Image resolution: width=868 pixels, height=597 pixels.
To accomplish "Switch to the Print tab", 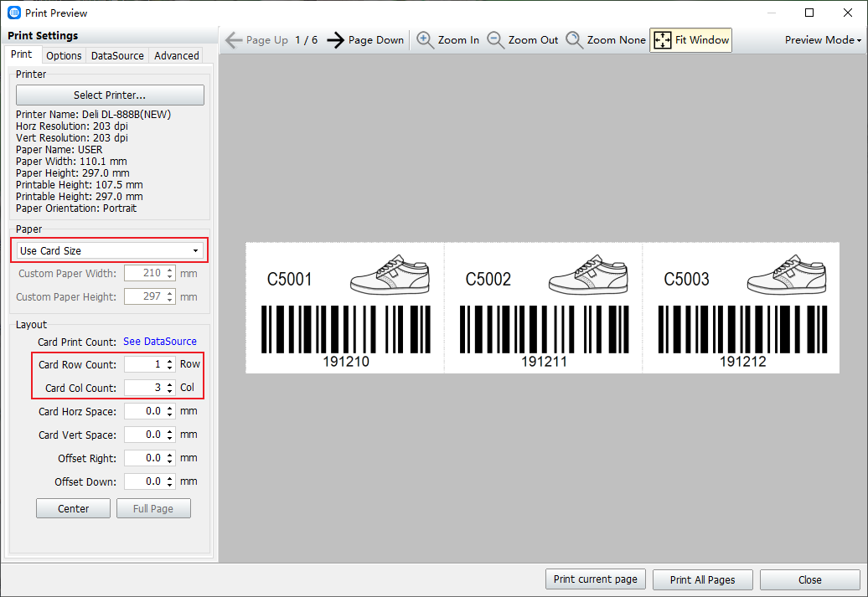I will tap(22, 54).
